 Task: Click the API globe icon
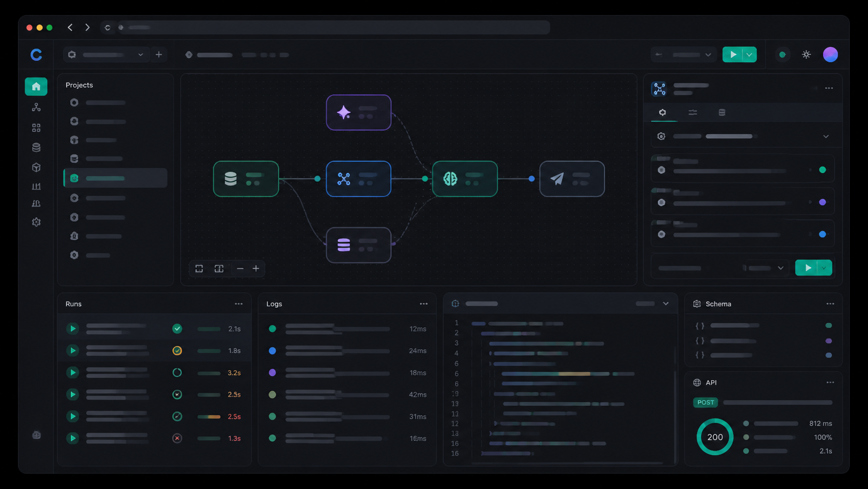coord(697,382)
